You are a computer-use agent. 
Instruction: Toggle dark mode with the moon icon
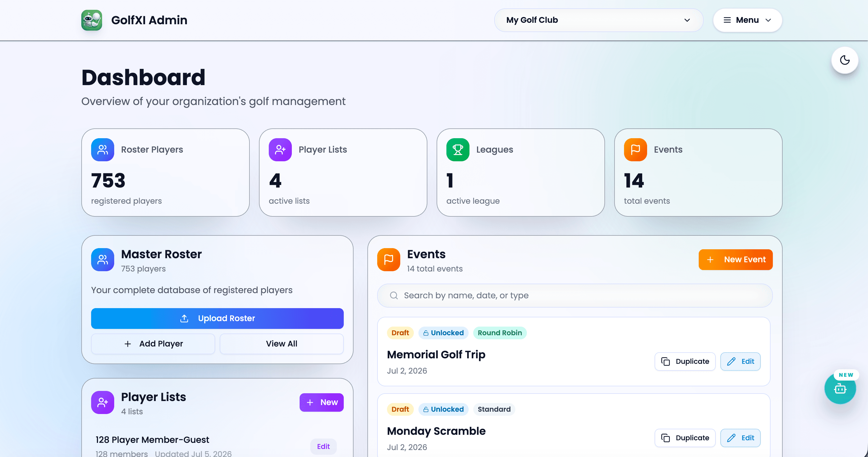(844, 60)
